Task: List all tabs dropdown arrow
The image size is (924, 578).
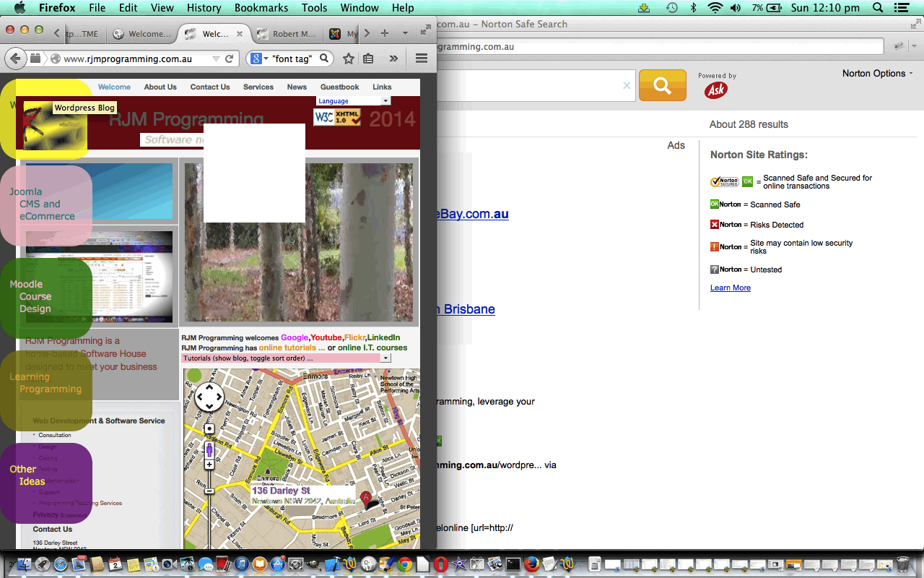Action: pos(405,33)
